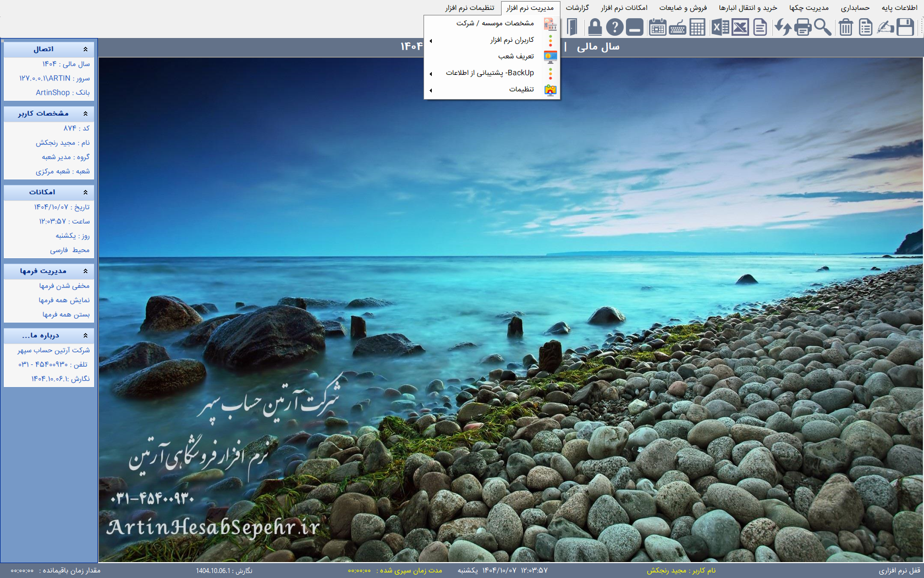The width and height of the screenshot is (924, 578).
Task: Collapse the مشخصات کاربر panel
Action: (x=85, y=114)
